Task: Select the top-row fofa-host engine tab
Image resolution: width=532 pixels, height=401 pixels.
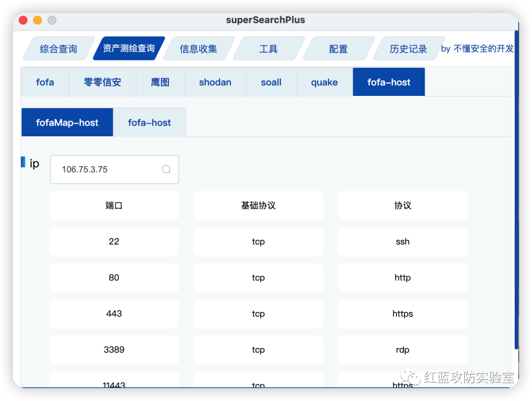Action: tap(389, 82)
